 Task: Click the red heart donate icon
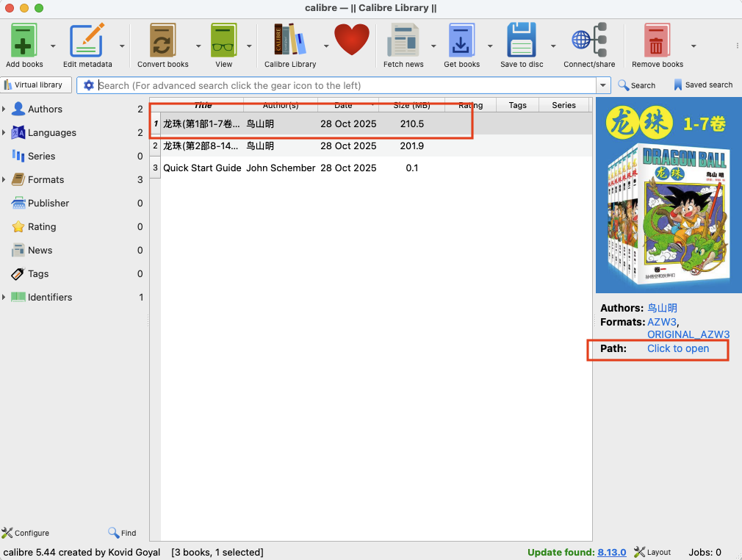pyautogui.click(x=352, y=40)
